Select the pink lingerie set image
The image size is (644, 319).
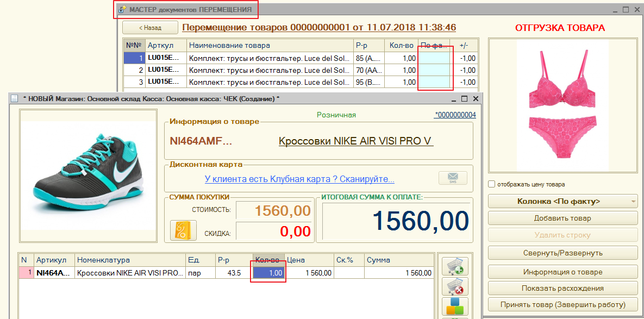562,105
